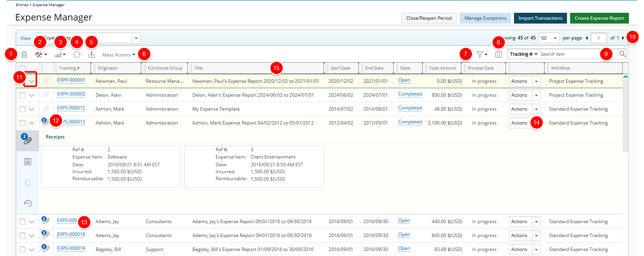Click the vertical scrollbar thumb
The width and height of the screenshot is (644, 256).
coord(625,116)
